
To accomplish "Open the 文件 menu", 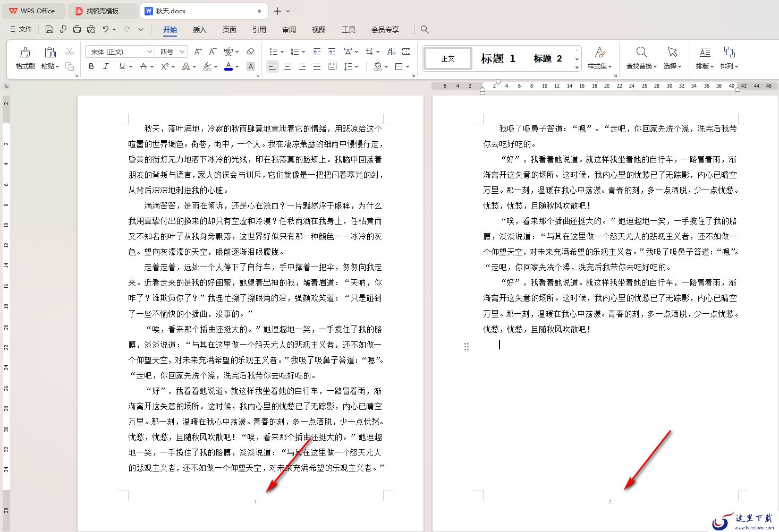I will pyautogui.click(x=21, y=30).
